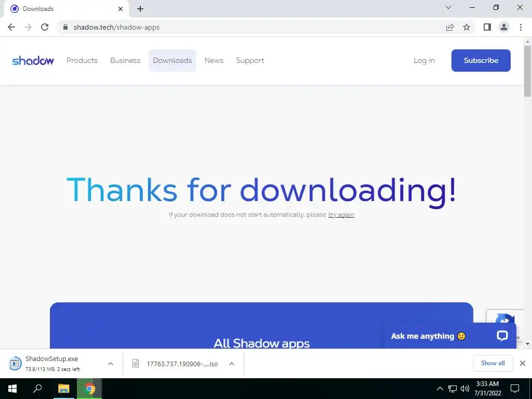Click the Subscribe button
532x399 pixels.
pyautogui.click(x=481, y=60)
